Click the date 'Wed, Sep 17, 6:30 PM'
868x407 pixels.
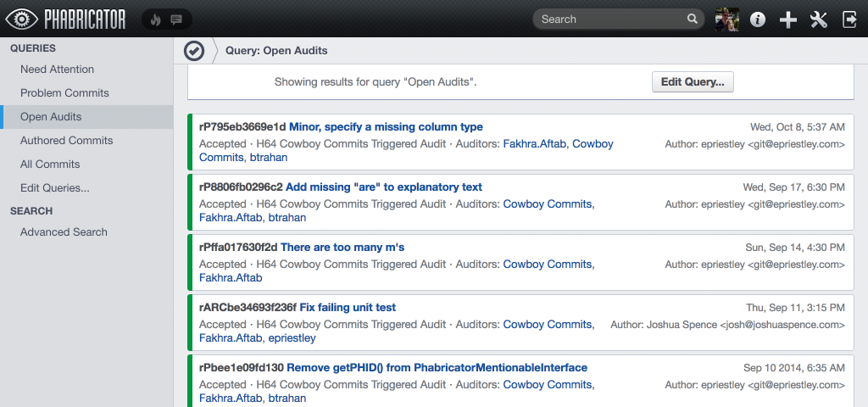point(793,187)
